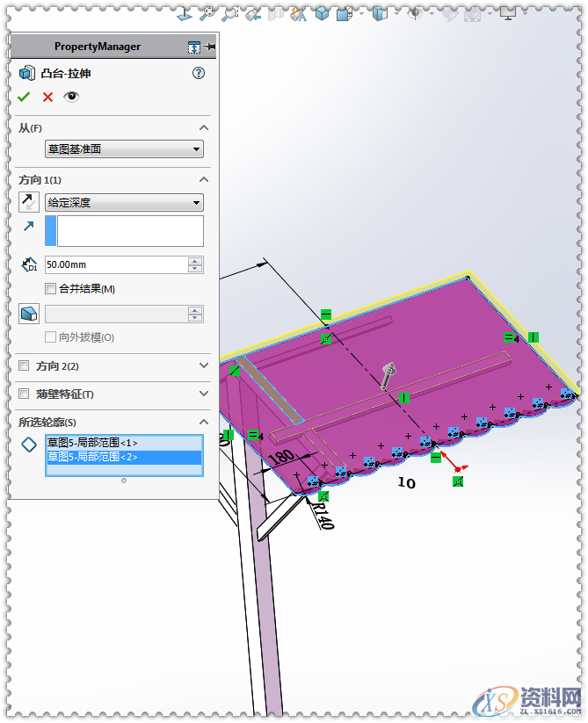The width and height of the screenshot is (588, 723).
Task: Click the draft on/off icon
Action: (29, 314)
